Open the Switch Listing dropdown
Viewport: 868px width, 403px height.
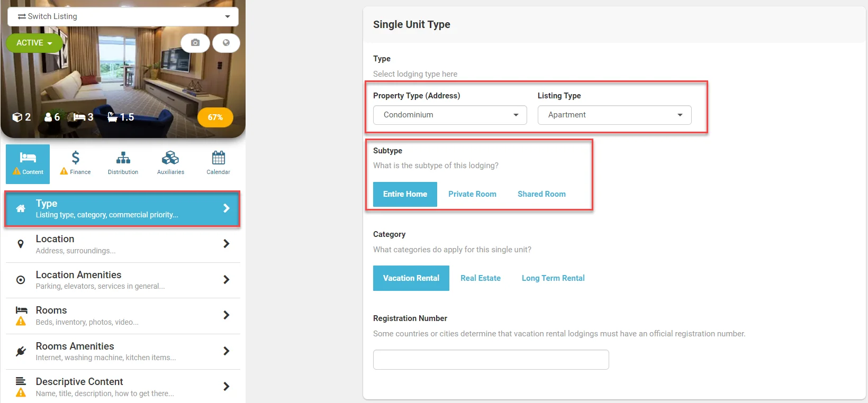(123, 16)
